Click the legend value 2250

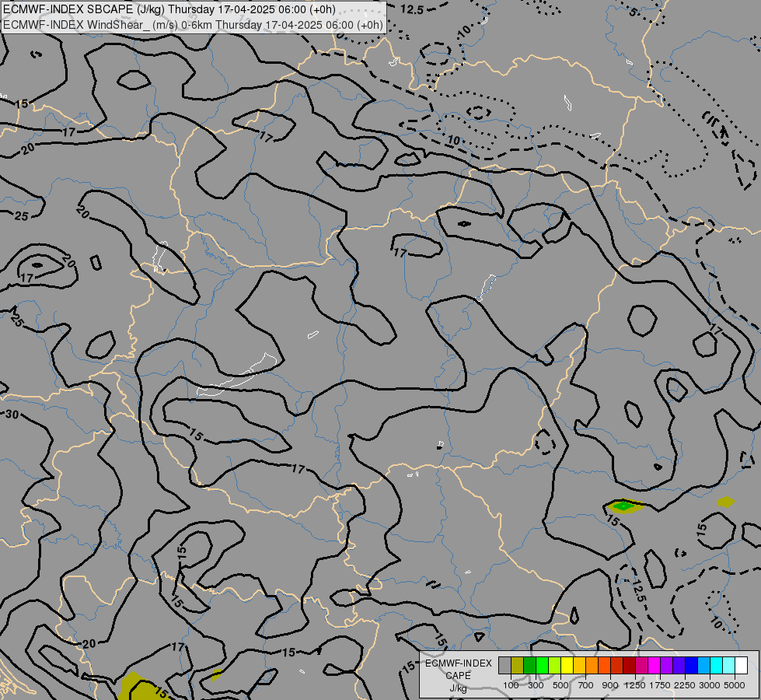click(x=685, y=685)
